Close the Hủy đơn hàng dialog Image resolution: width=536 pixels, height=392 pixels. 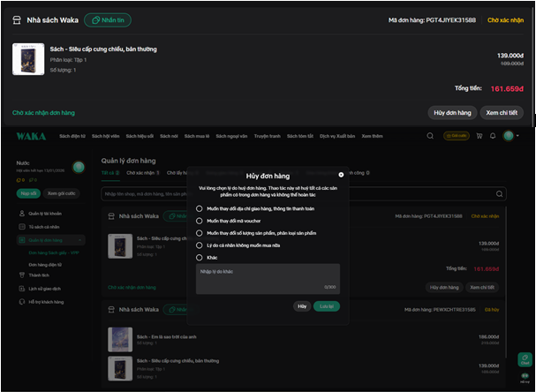pos(341,175)
